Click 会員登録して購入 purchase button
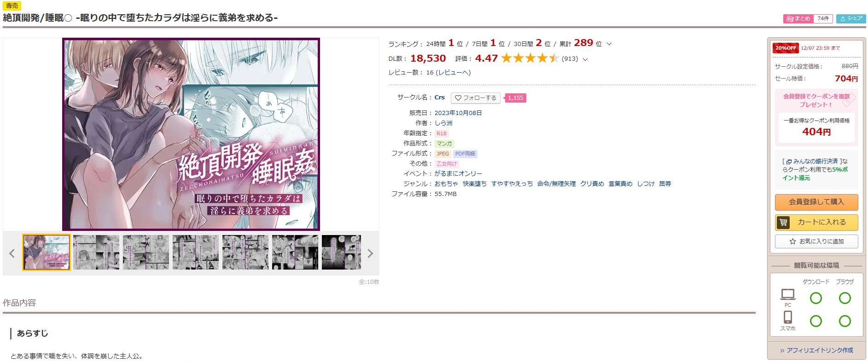 click(816, 202)
